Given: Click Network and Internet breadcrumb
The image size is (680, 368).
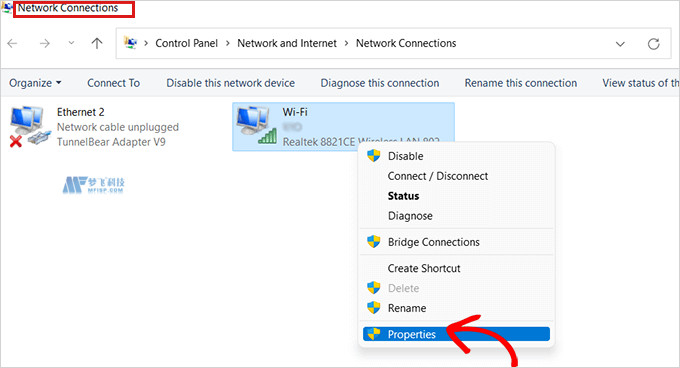Looking at the screenshot, I should pyautogui.click(x=287, y=43).
